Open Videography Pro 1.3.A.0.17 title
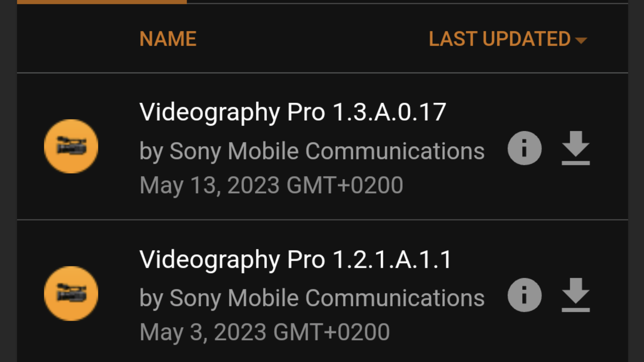 coord(293,112)
